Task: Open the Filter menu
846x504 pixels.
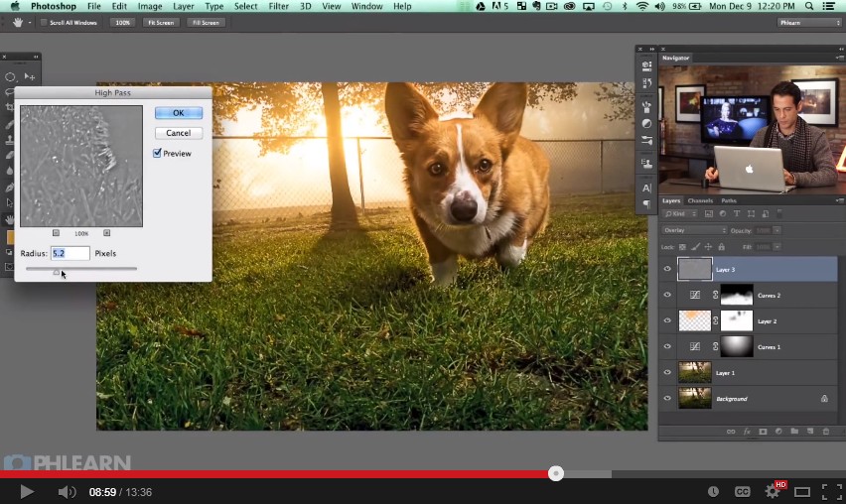Action: tap(278, 7)
